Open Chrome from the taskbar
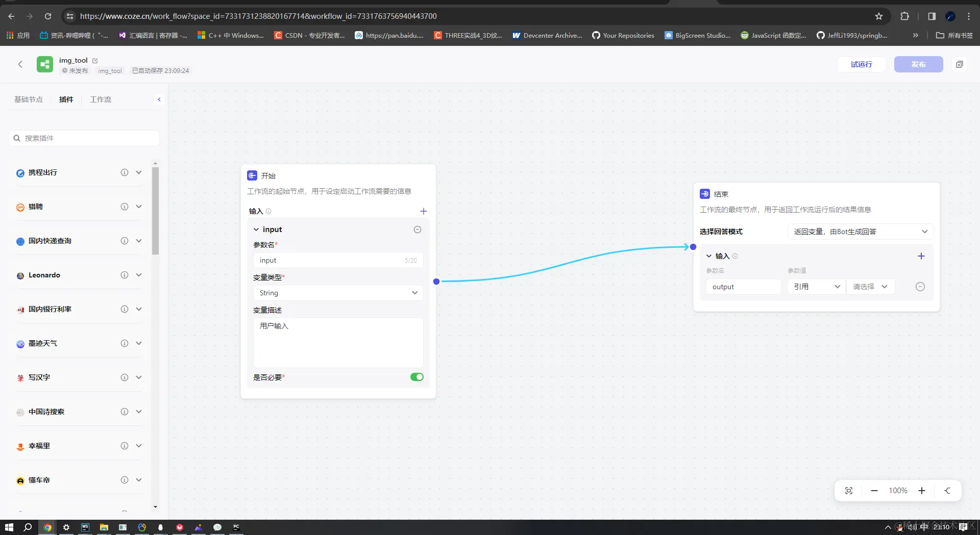 tap(47, 527)
